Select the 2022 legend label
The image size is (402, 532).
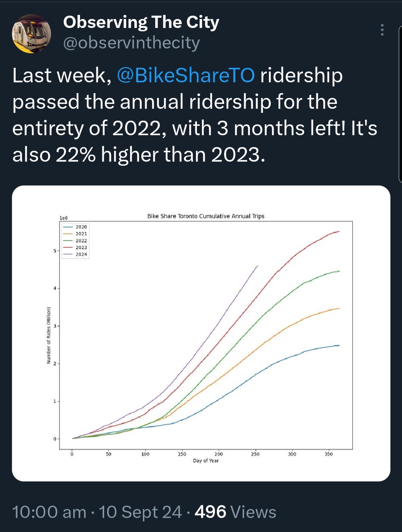click(81, 241)
